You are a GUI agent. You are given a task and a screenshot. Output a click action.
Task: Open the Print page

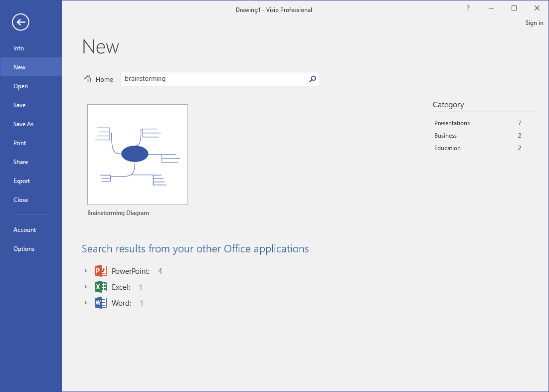point(20,143)
